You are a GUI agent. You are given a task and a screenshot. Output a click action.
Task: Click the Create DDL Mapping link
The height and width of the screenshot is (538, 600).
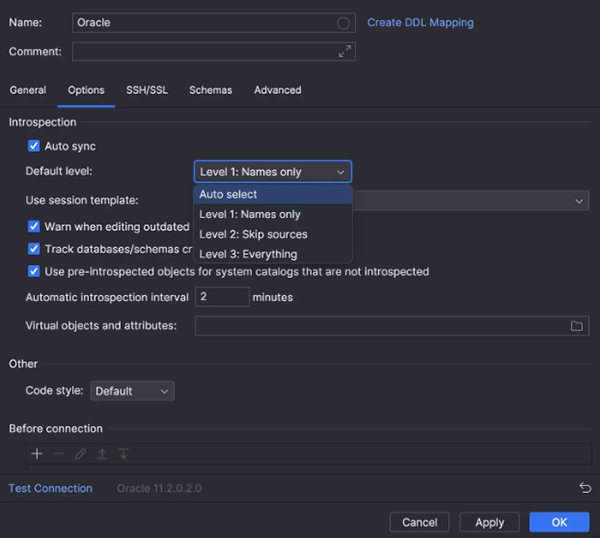click(421, 23)
